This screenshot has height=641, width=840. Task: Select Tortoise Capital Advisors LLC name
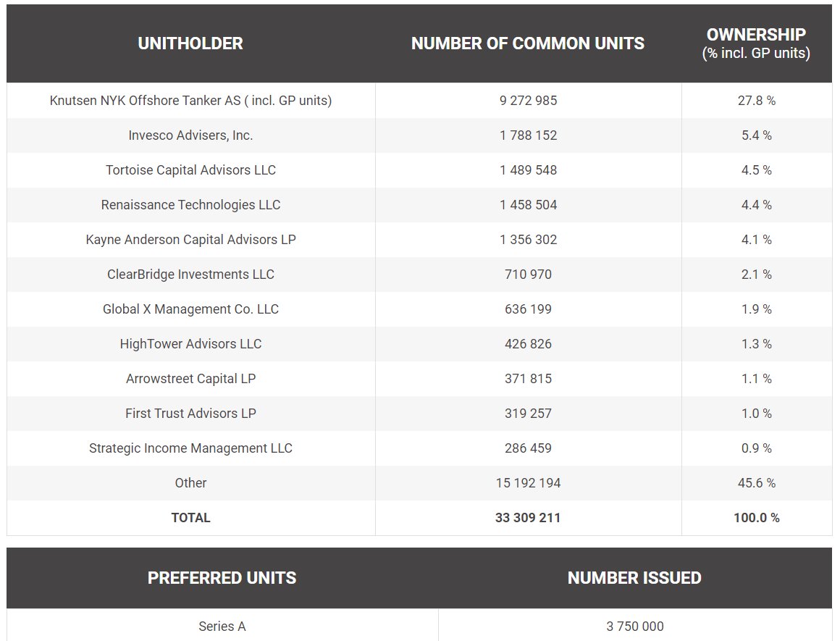click(190, 170)
